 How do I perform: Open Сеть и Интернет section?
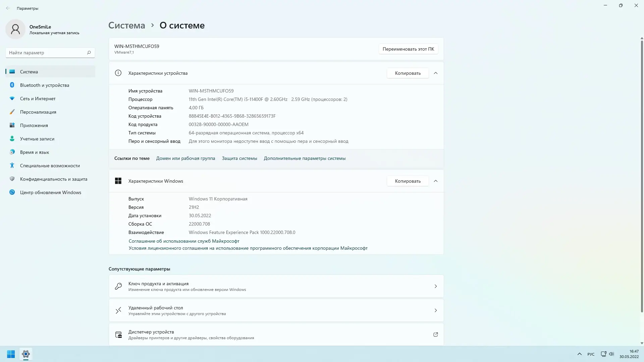pos(37,99)
